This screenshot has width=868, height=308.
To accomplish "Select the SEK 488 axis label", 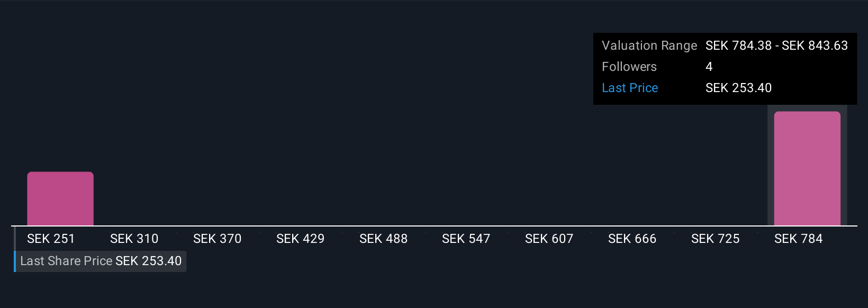I will pyautogui.click(x=384, y=239).
